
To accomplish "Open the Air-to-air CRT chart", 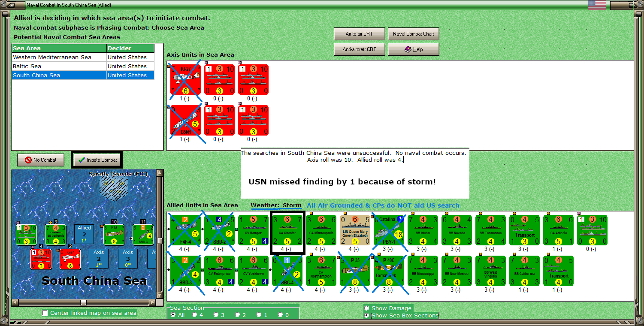I will click(359, 34).
